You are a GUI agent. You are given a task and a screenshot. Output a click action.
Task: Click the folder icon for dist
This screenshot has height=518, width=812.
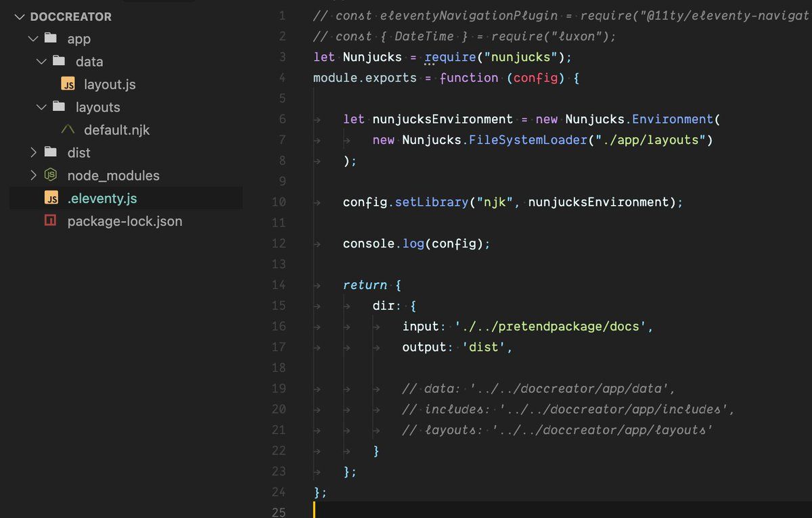pyautogui.click(x=51, y=153)
